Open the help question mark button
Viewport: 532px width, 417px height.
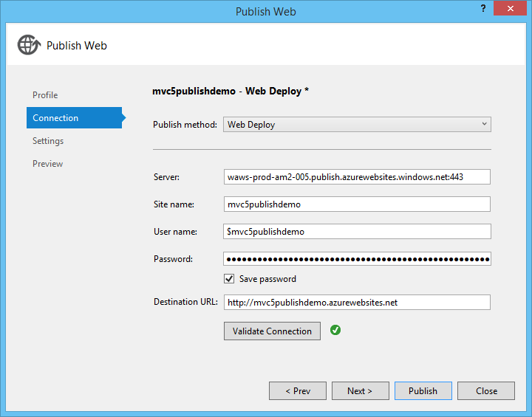[x=483, y=8]
